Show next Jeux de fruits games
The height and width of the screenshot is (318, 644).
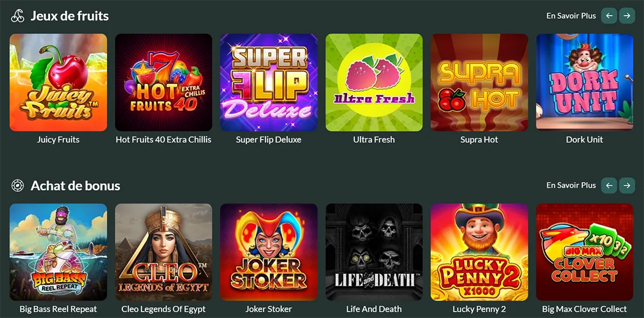pyautogui.click(x=627, y=16)
